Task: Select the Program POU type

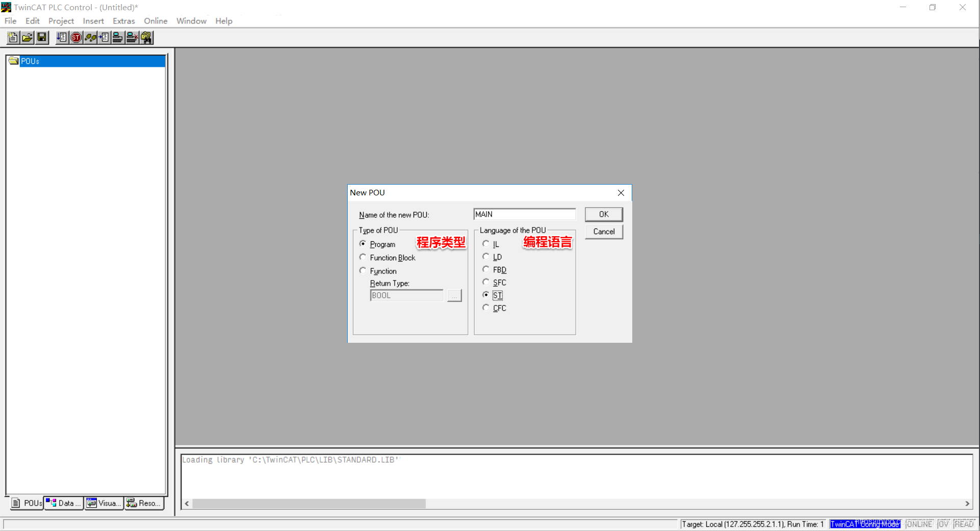Action: tap(378, 244)
